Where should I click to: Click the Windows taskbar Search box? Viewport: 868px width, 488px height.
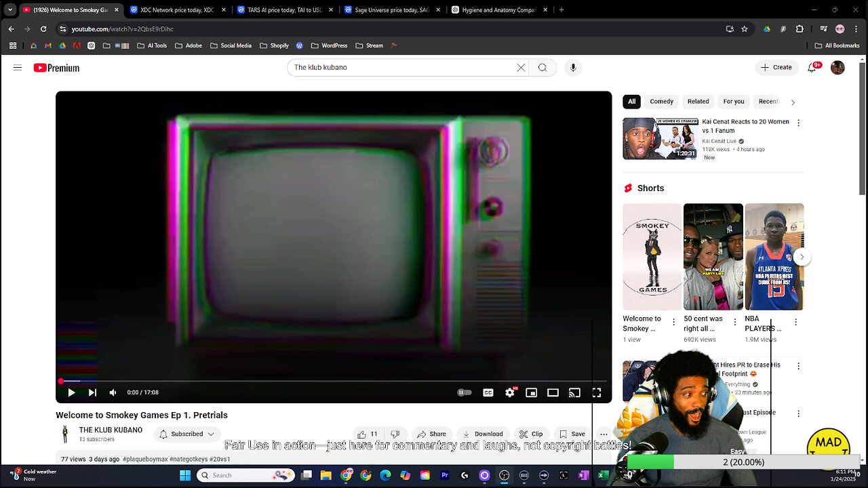[x=247, y=476]
